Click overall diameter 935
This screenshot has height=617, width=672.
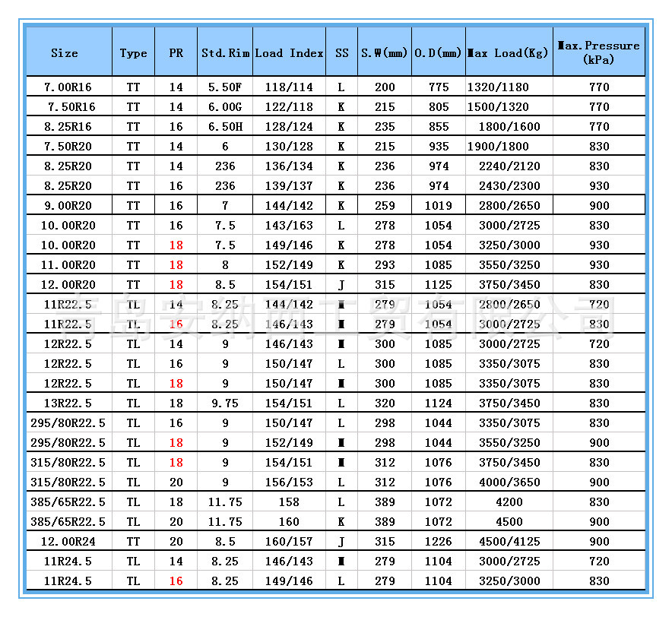(439, 146)
